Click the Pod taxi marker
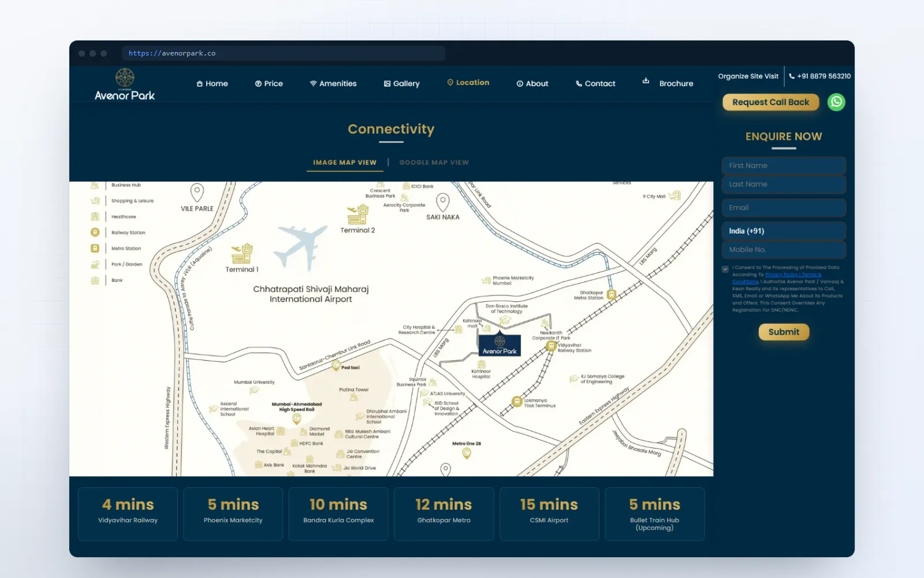 [x=336, y=365]
